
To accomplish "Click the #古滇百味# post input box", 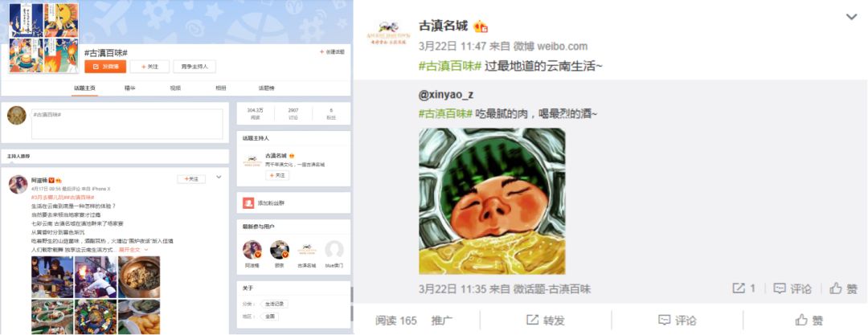I will pyautogui.click(x=127, y=124).
